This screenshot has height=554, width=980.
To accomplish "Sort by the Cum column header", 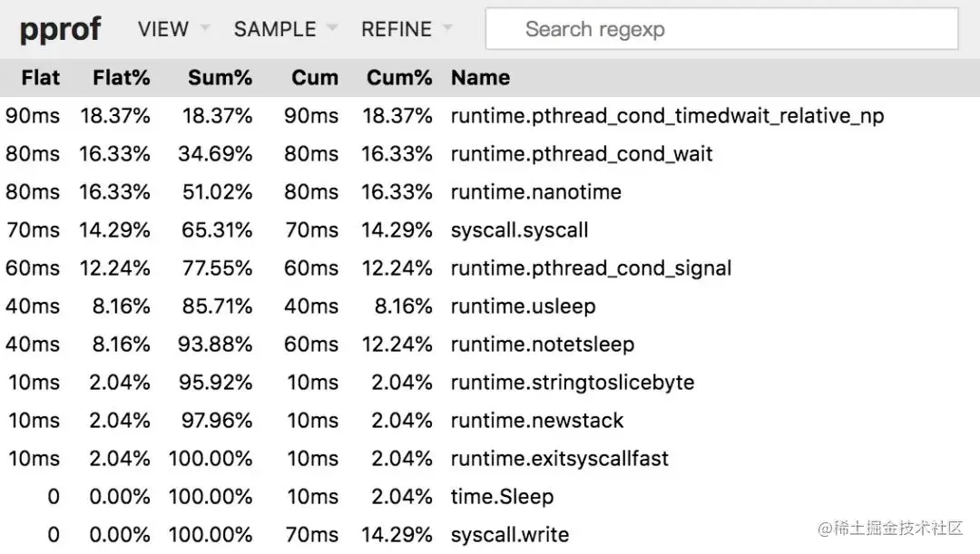I will coord(315,78).
